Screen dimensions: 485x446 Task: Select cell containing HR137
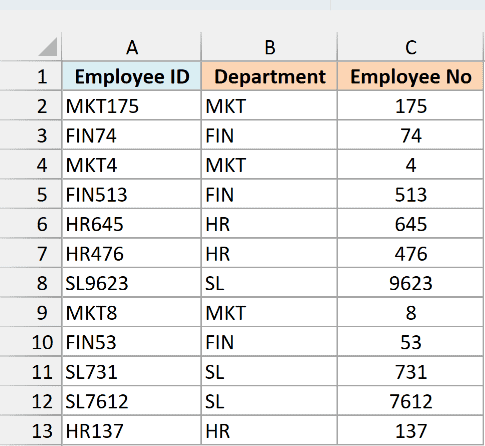click(x=132, y=430)
